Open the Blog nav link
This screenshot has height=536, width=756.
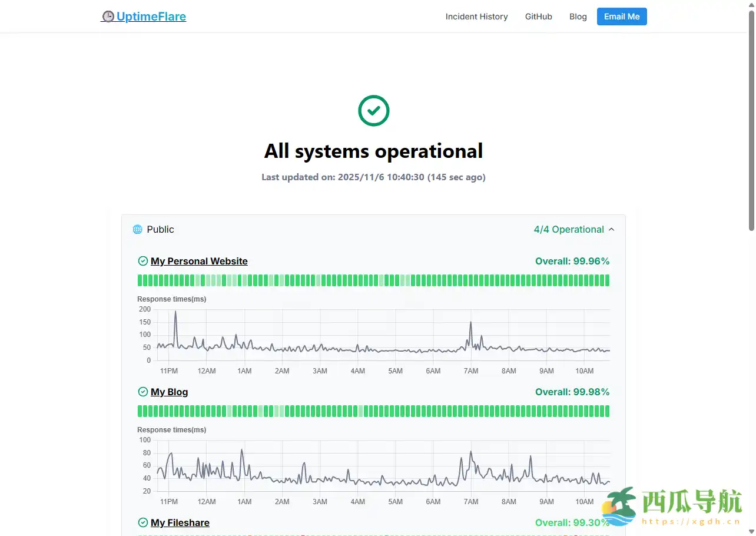tap(578, 16)
